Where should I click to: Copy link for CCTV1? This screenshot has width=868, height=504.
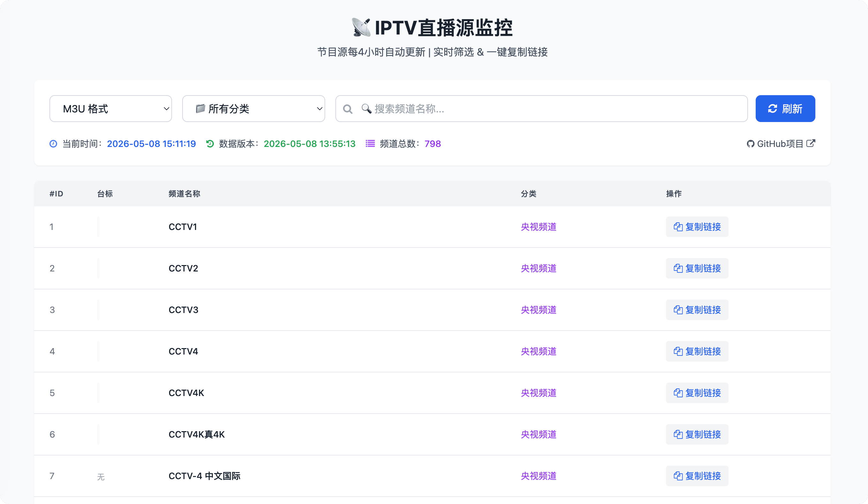[x=697, y=227]
